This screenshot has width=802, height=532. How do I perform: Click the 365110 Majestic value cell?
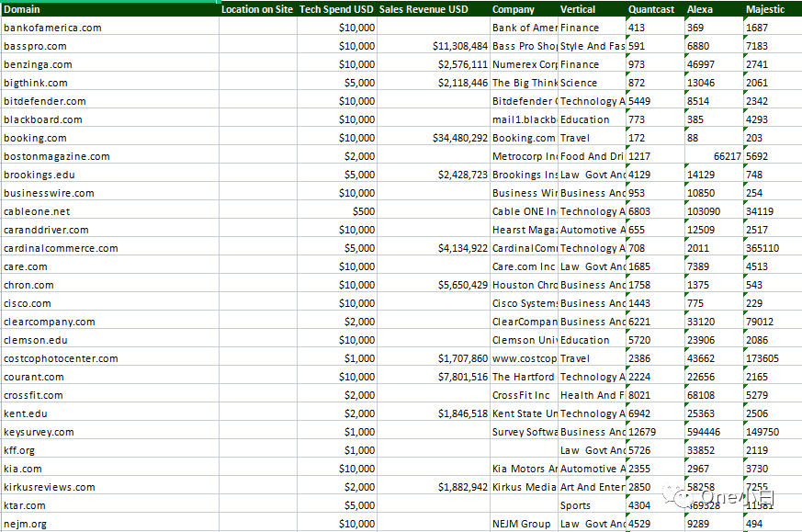(x=762, y=248)
